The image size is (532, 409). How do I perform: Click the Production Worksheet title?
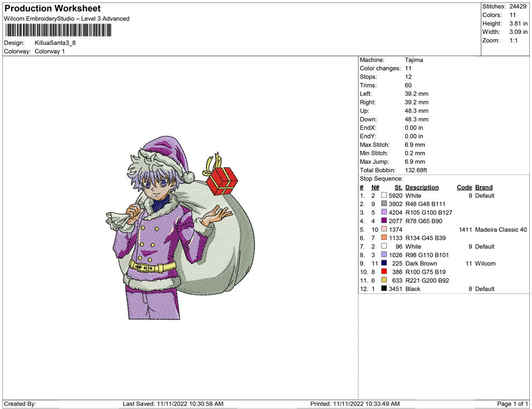(53, 9)
